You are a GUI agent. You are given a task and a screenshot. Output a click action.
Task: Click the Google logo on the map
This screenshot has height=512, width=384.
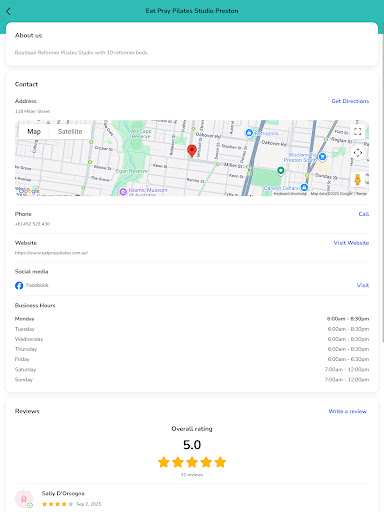click(29, 191)
